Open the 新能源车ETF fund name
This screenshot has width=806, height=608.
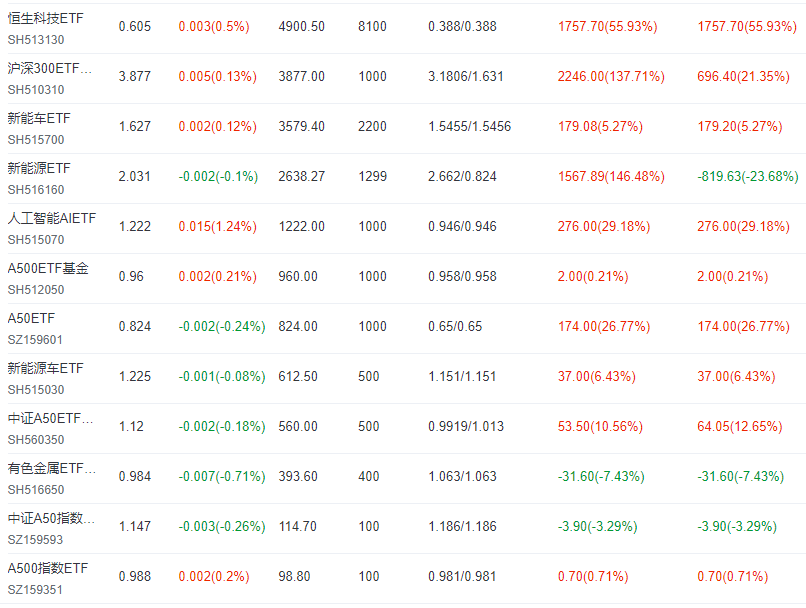pos(45,368)
